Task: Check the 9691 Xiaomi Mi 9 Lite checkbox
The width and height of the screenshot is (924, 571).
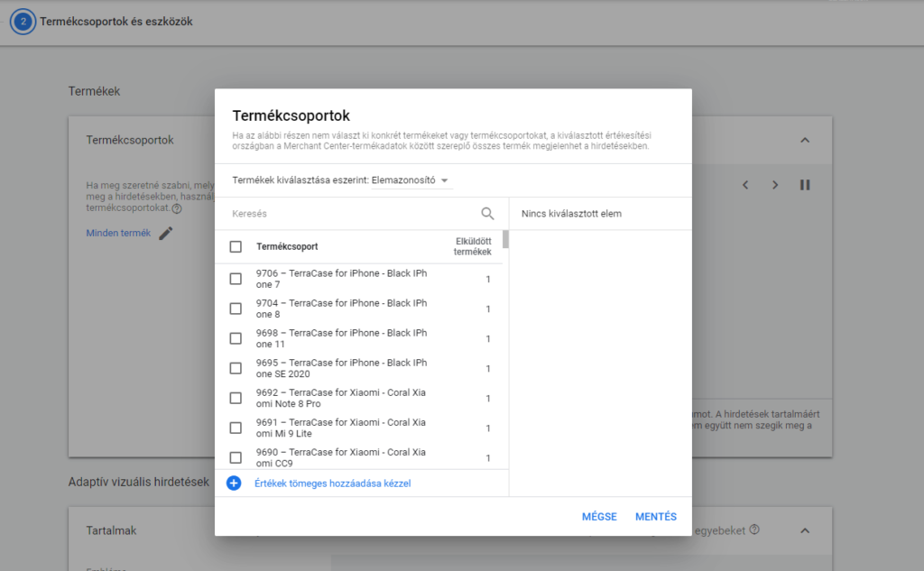Action: pos(236,428)
